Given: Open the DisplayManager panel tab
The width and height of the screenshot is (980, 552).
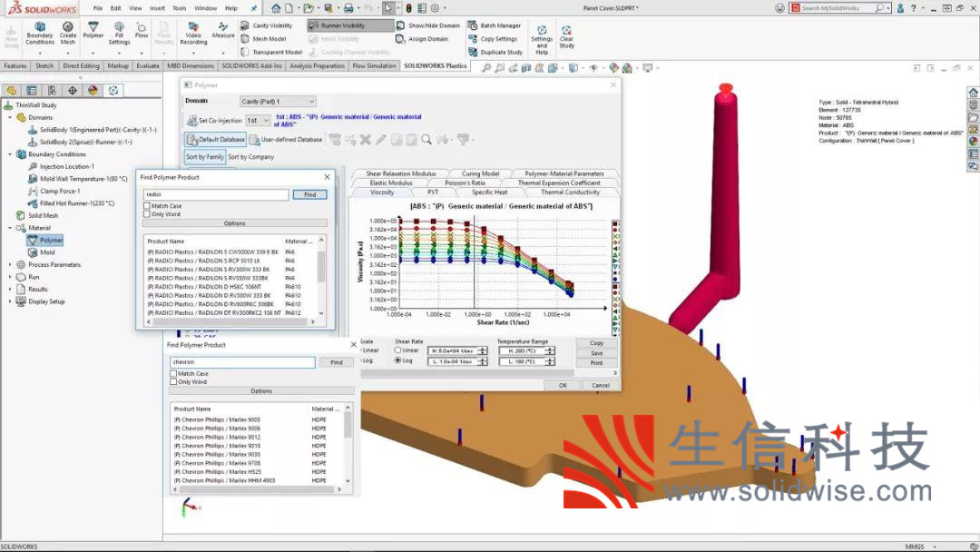Looking at the screenshot, I should click(x=93, y=91).
